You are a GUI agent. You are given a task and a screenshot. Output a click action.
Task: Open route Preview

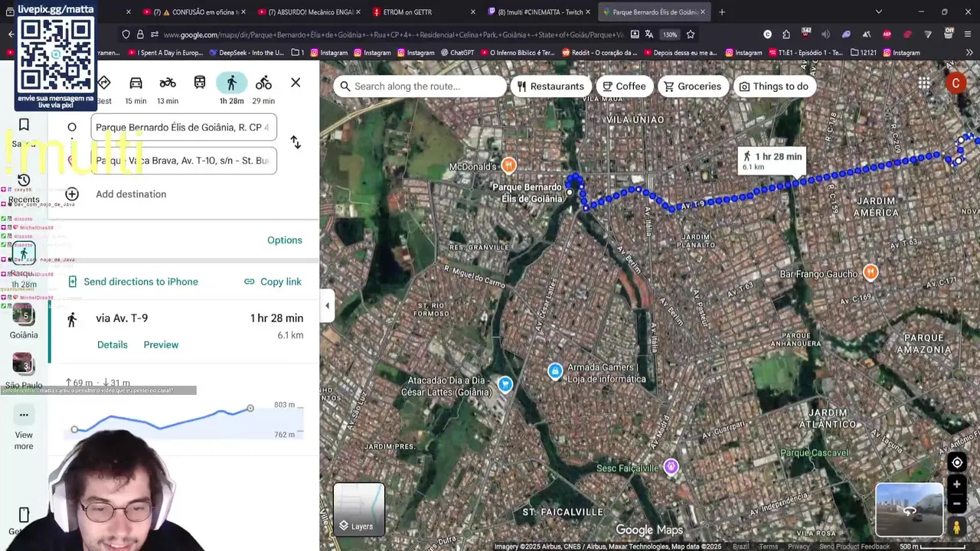(x=161, y=344)
